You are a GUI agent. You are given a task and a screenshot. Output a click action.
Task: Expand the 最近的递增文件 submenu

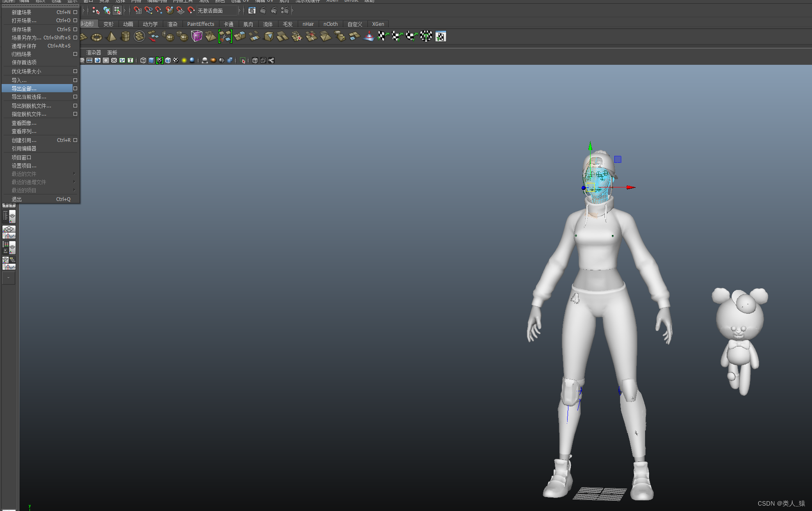click(x=74, y=182)
